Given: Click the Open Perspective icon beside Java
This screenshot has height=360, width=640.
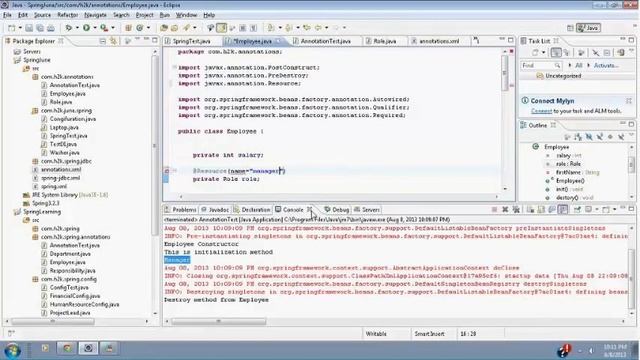Looking at the screenshot, I should tap(570, 28).
